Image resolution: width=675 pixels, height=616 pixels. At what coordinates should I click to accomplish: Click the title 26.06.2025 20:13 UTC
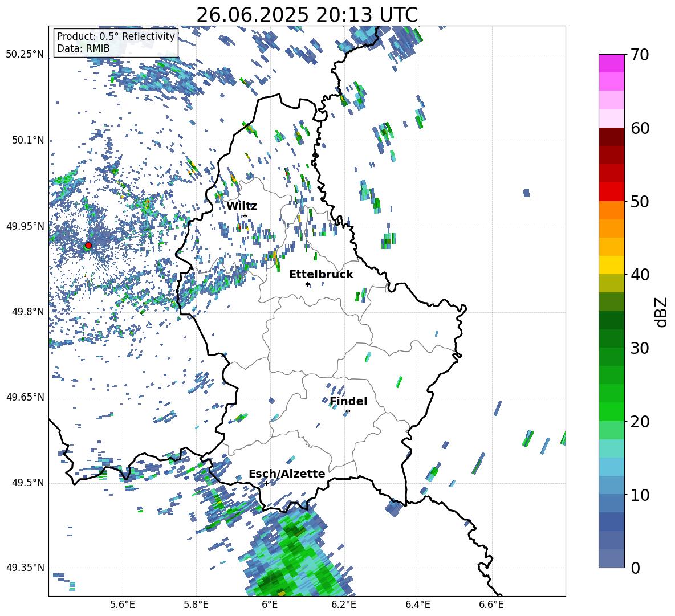click(x=307, y=15)
